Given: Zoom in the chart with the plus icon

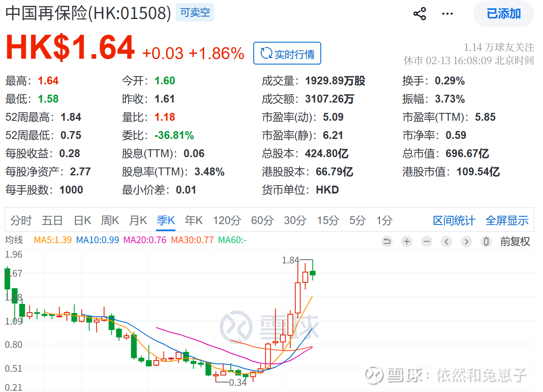Looking at the screenshot, I should point(407,241).
